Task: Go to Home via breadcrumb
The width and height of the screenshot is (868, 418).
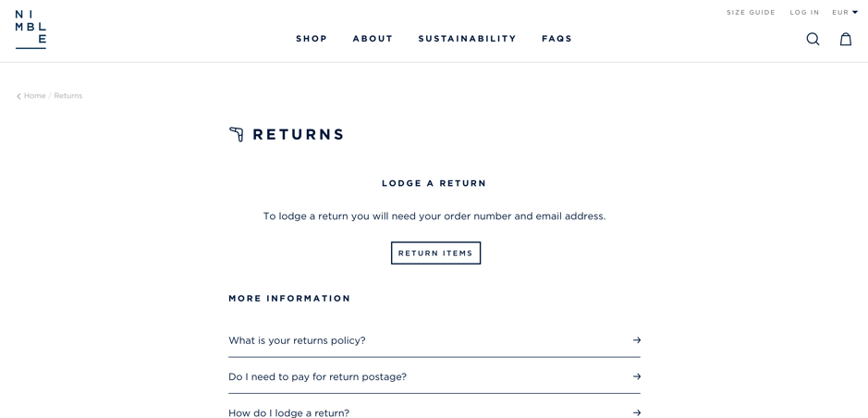Action: point(35,96)
